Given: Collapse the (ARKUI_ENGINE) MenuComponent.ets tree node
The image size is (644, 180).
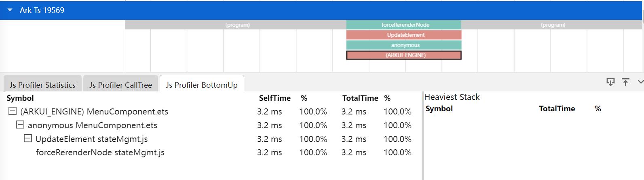Looking at the screenshot, I should [x=13, y=111].
